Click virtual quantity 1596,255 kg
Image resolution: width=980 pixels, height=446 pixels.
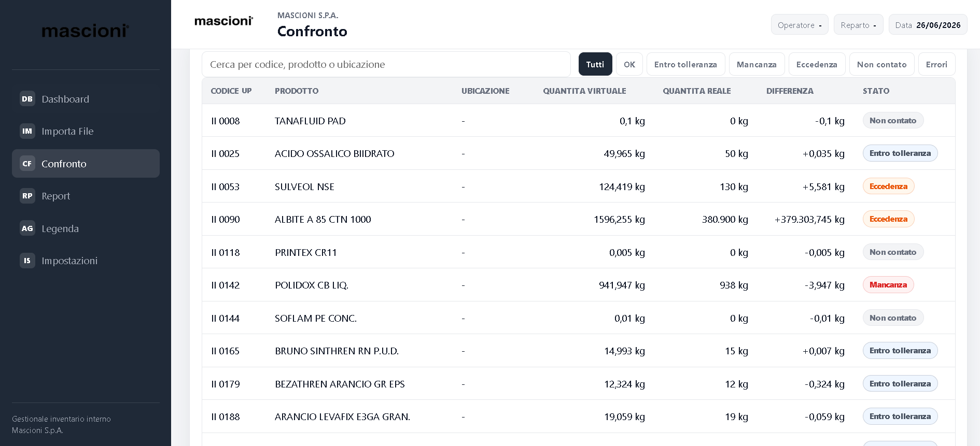click(x=619, y=220)
